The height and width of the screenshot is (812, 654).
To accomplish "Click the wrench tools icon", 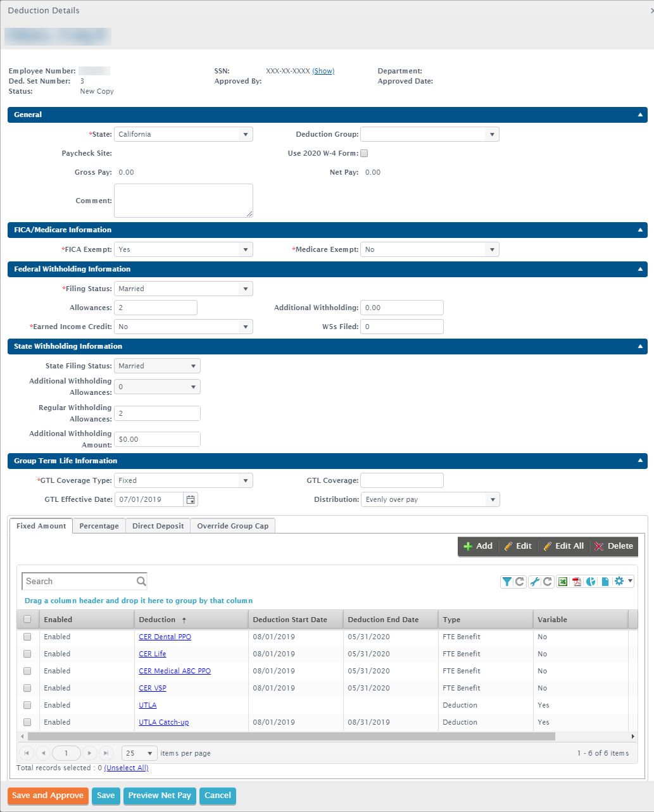I will click(x=535, y=582).
